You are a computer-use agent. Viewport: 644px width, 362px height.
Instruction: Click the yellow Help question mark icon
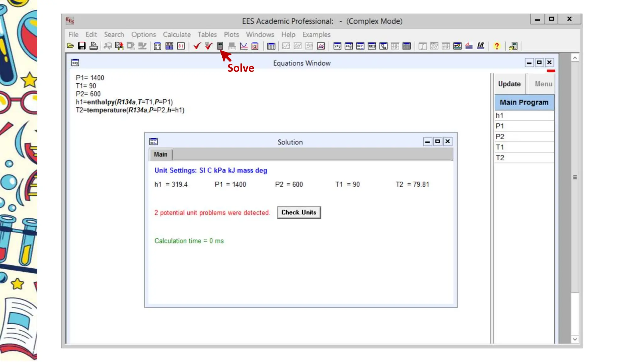(497, 46)
